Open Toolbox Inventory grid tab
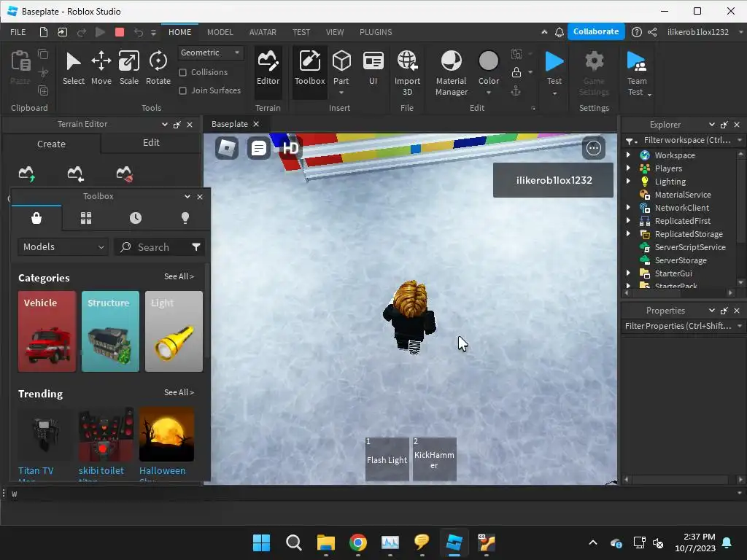 (86, 218)
